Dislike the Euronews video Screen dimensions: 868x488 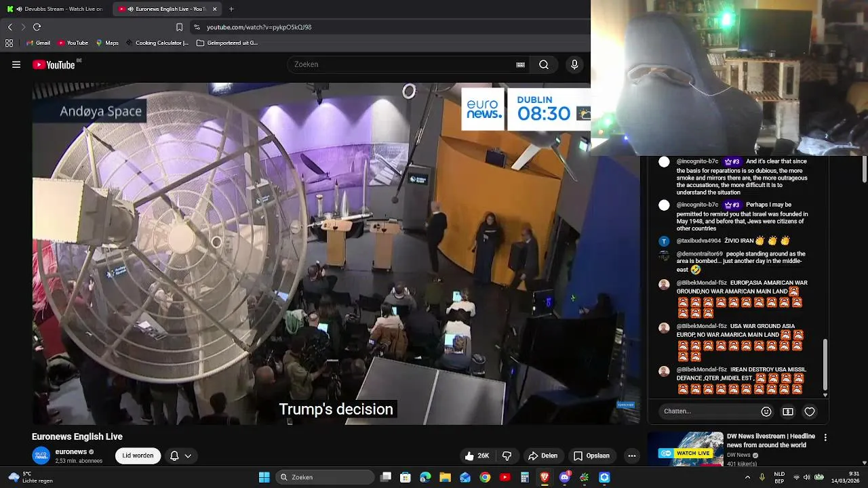(507, 455)
